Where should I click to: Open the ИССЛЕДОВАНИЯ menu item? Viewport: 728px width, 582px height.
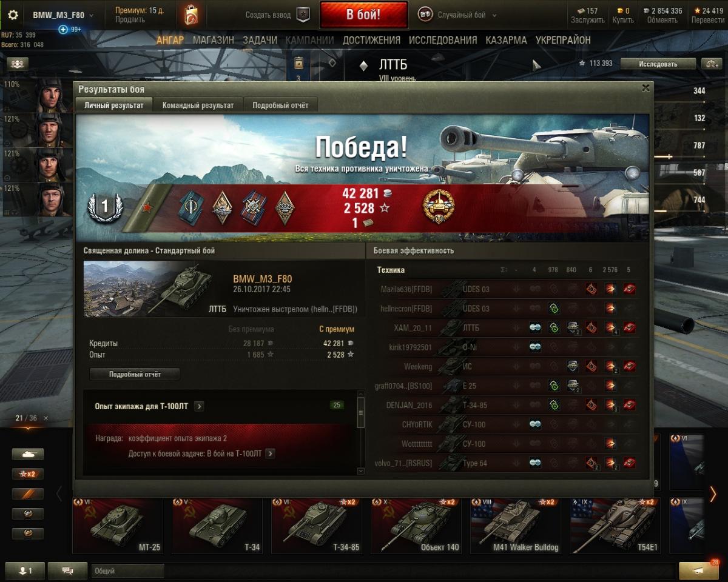coord(443,40)
